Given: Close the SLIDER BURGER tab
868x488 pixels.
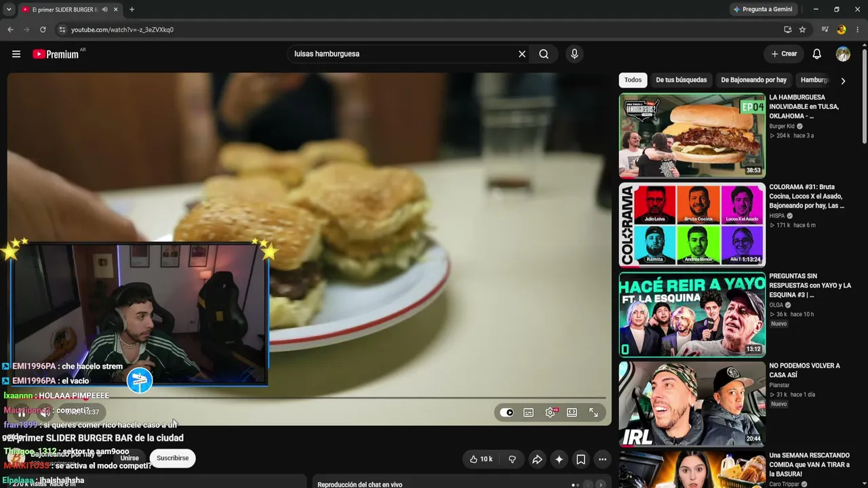Looking at the screenshot, I should 116,9.
